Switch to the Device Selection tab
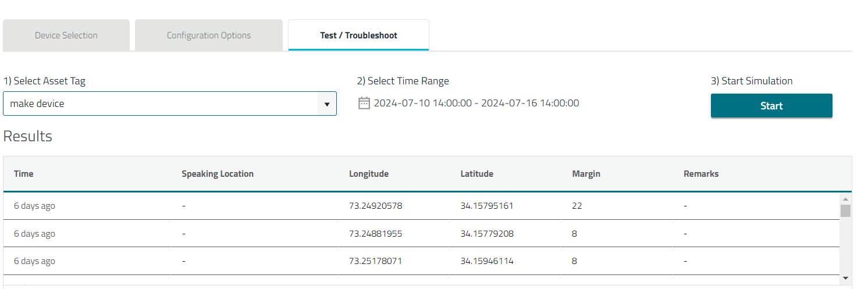Screen dimensions: 868x289 click(x=66, y=35)
